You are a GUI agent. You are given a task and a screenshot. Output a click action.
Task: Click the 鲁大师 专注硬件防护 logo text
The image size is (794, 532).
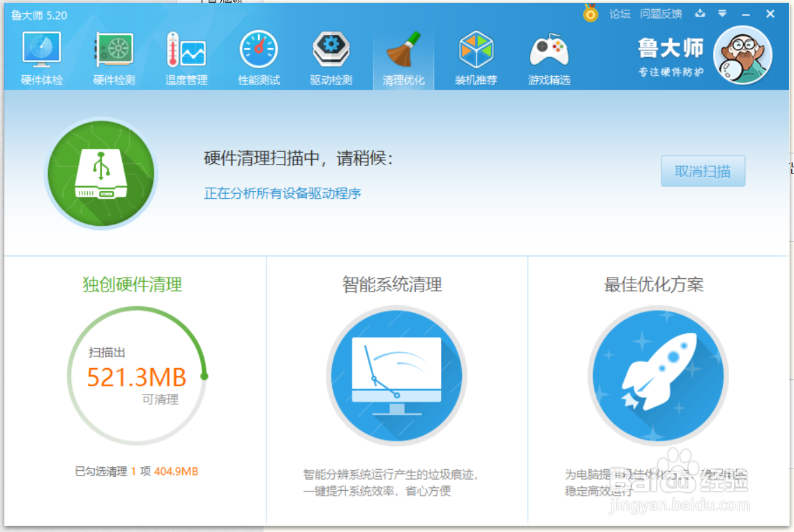pos(671,57)
